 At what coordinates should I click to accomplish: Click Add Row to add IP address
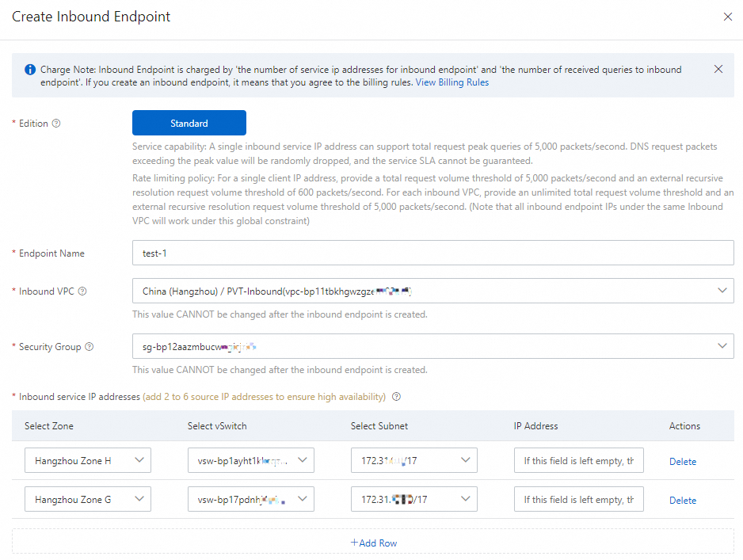pyautogui.click(x=373, y=543)
